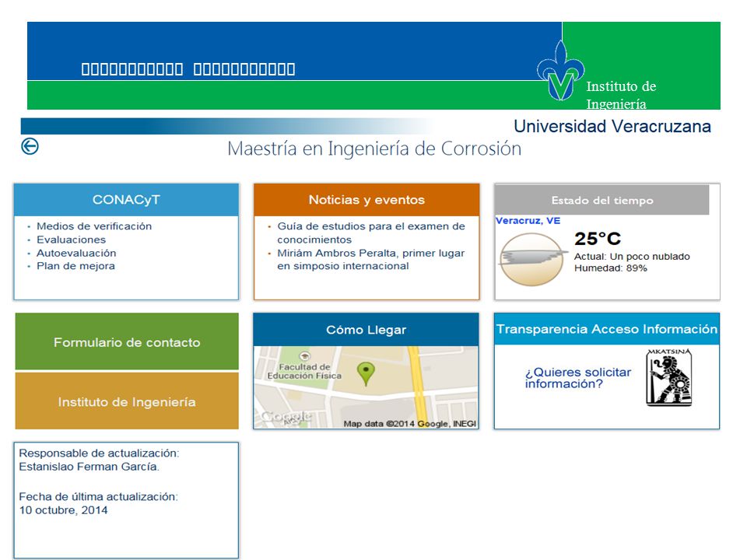Click Map data ©2014 Google, INEGI text

(x=410, y=424)
